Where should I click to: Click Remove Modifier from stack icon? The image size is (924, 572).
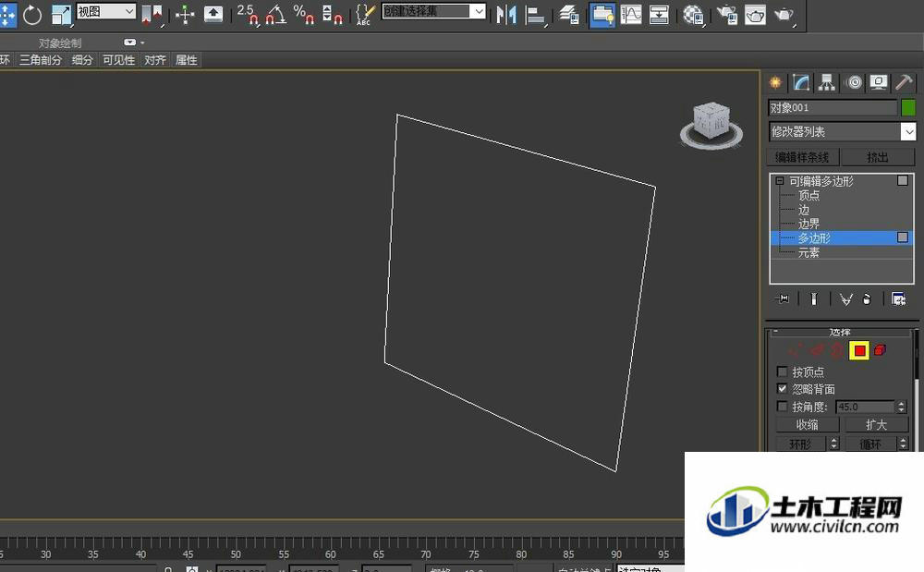pyautogui.click(x=867, y=299)
